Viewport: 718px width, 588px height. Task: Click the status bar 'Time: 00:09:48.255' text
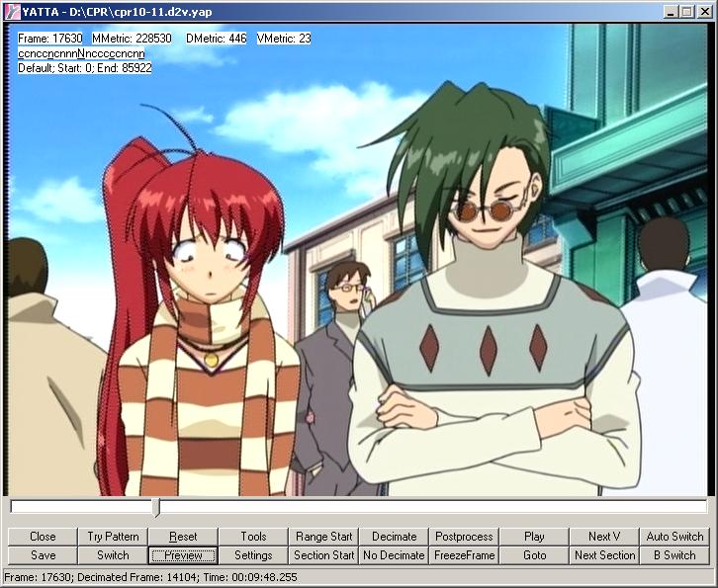point(250,577)
